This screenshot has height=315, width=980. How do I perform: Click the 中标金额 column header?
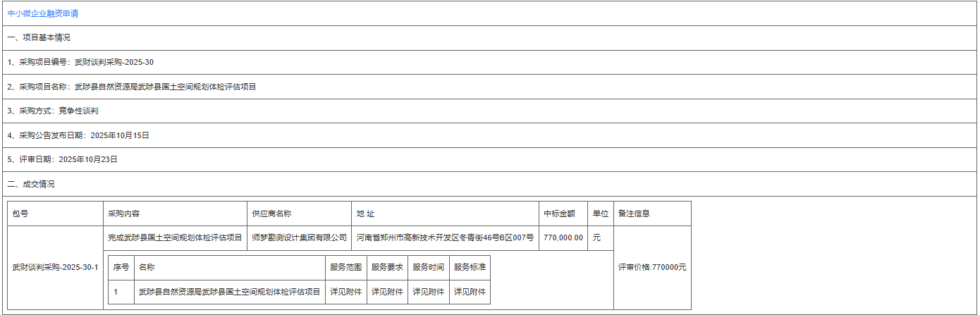559,214
